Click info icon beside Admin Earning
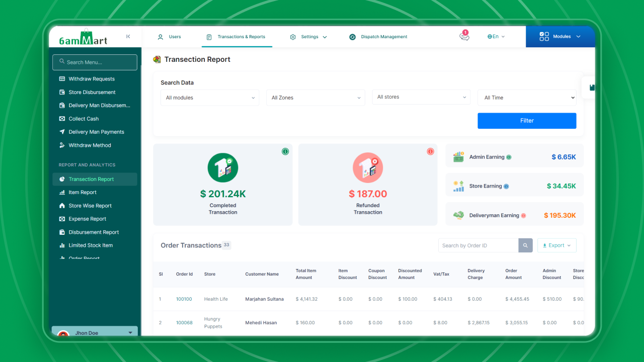Image resolution: width=644 pixels, height=362 pixels. [x=509, y=157]
